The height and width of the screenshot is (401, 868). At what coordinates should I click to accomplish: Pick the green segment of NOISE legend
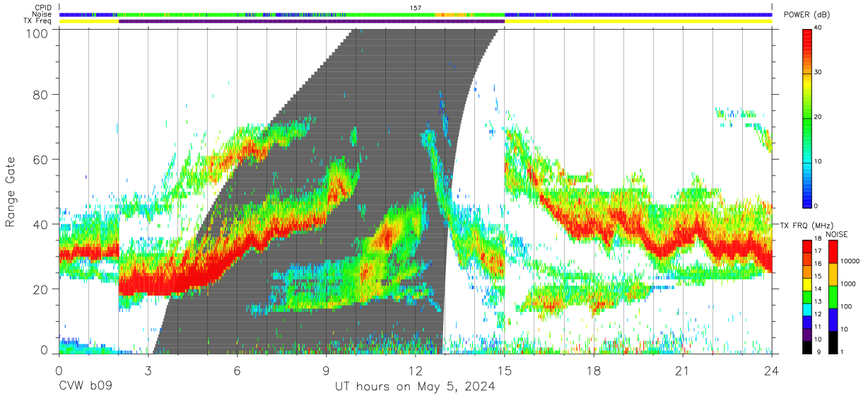coord(833,297)
